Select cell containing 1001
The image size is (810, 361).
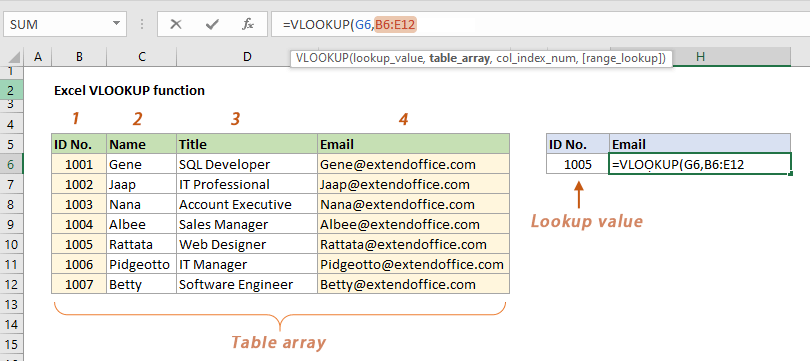[79, 164]
